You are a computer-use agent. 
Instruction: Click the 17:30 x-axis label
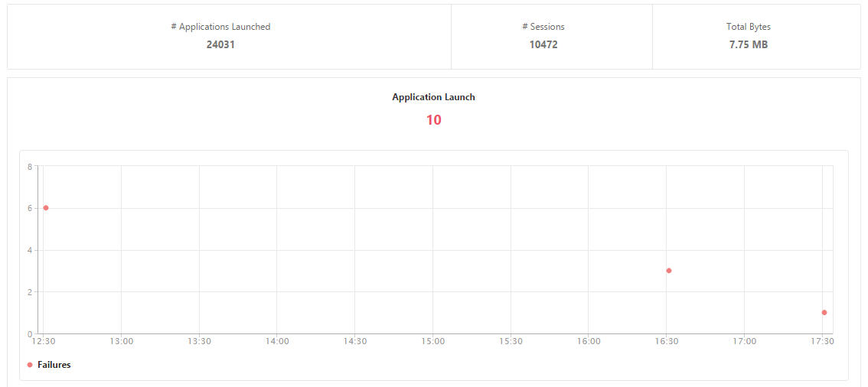click(822, 342)
